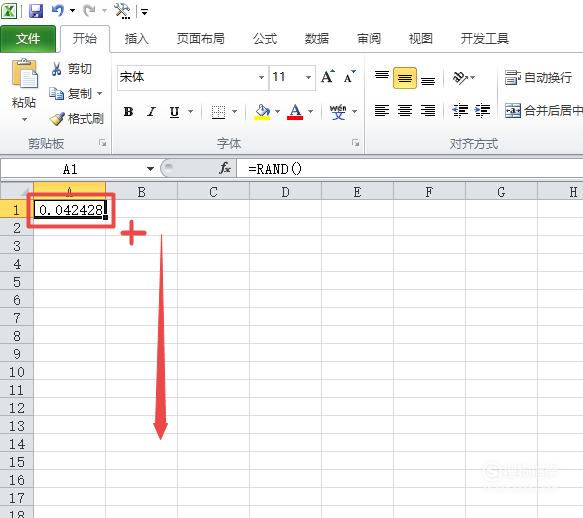Click the 格式刷 format painter

(x=77, y=119)
